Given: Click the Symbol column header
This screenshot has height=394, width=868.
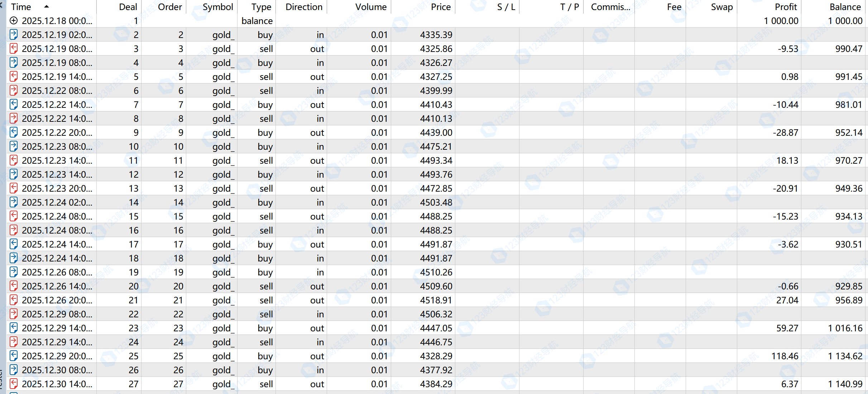Looking at the screenshot, I should (x=217, y=7).
